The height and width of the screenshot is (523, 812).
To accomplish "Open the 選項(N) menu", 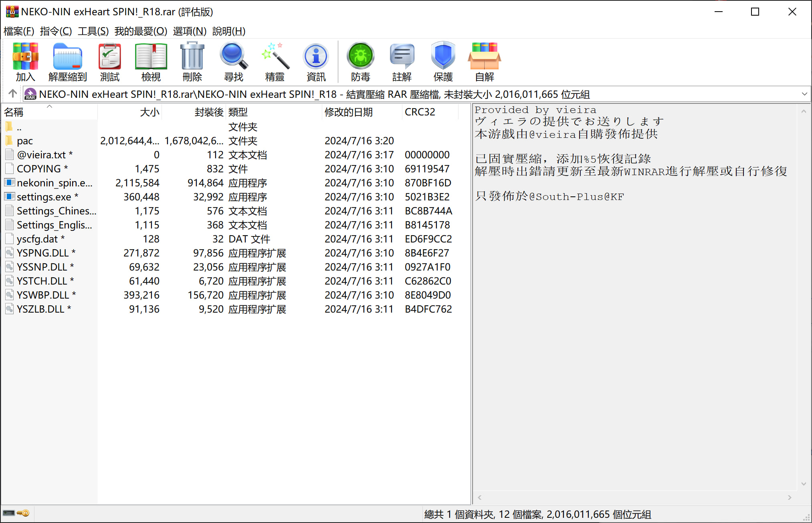I will coord(190,31).
